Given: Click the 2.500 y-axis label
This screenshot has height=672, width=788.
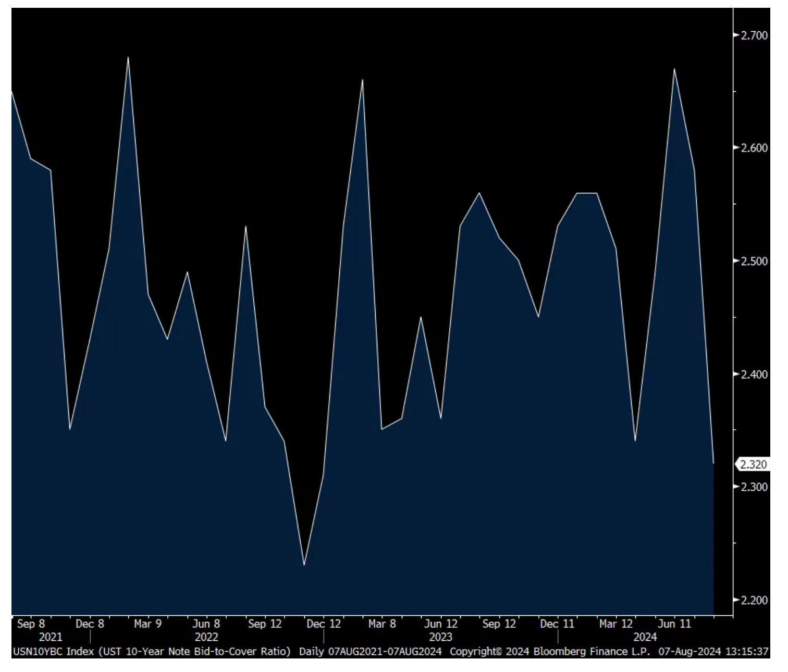Looking at the screenshot, I should point(754,261).
